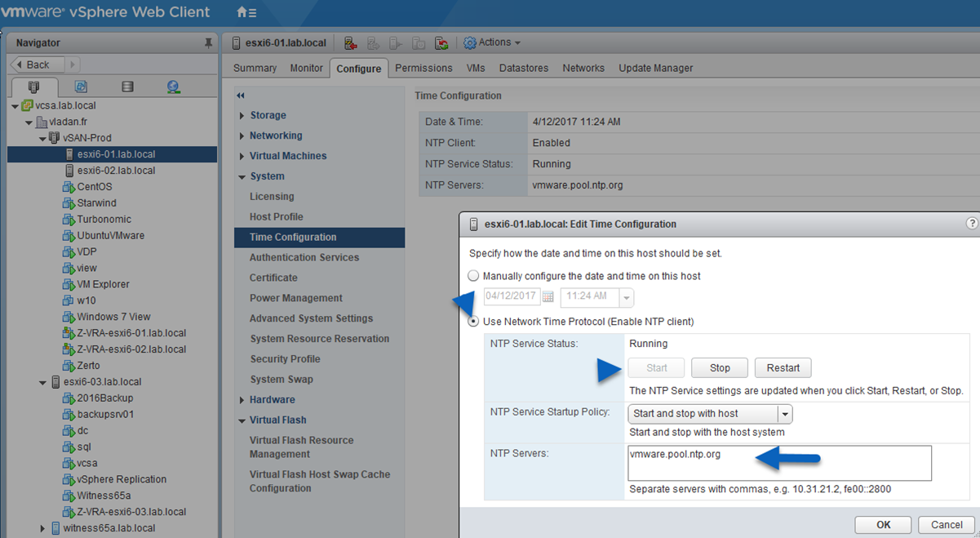Open the time selection dropdown arrow
This screenshot has height=538, width=980.
[x=626, y=296]
